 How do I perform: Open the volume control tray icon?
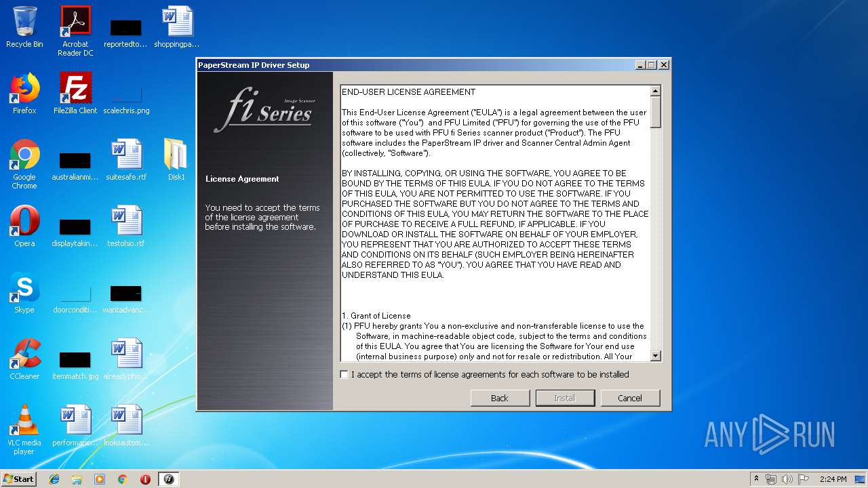click(787, 479)
